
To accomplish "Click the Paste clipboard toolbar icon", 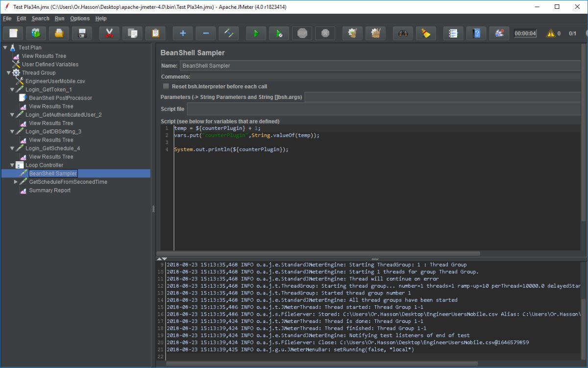I will click(x=155, y=33).
